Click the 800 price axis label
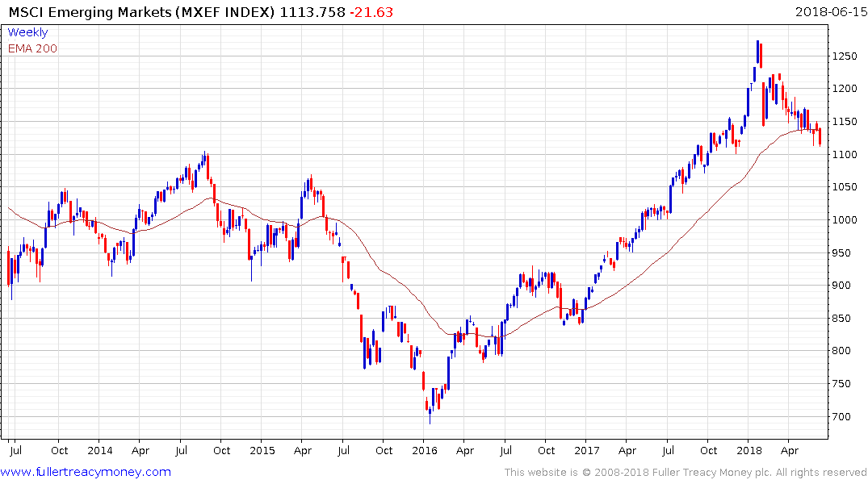The width and height of the screenshot is (868, 484). pos(841,351)
